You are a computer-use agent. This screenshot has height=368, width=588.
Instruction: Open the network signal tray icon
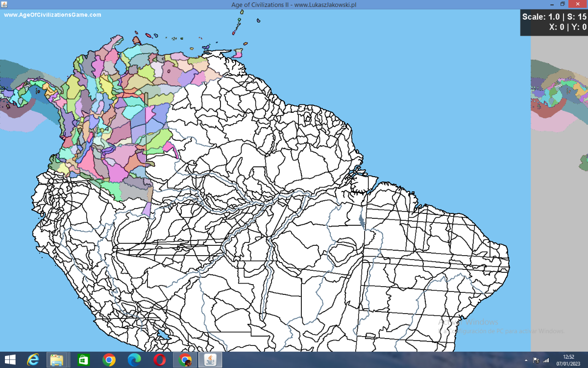[546, 361]
